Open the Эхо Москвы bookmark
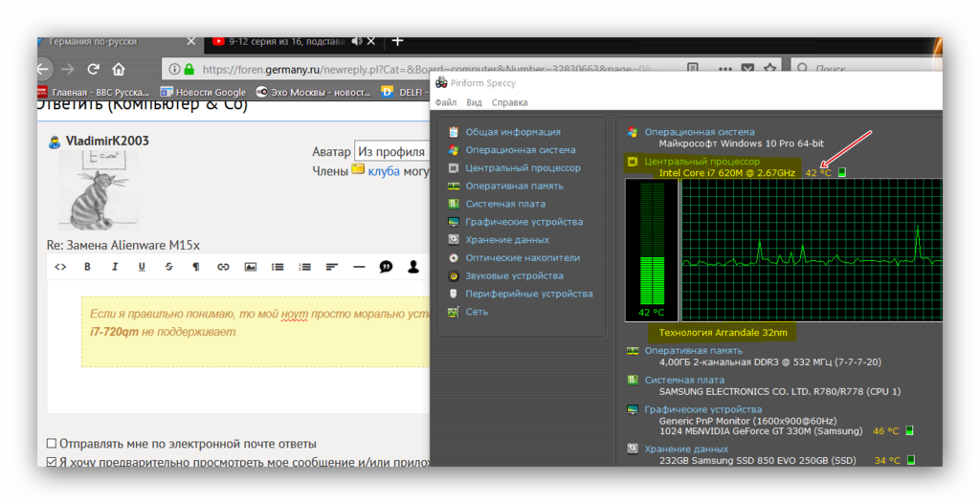This screenshot has height=504, width=980. pyautogui.click(x=313, y=92)
